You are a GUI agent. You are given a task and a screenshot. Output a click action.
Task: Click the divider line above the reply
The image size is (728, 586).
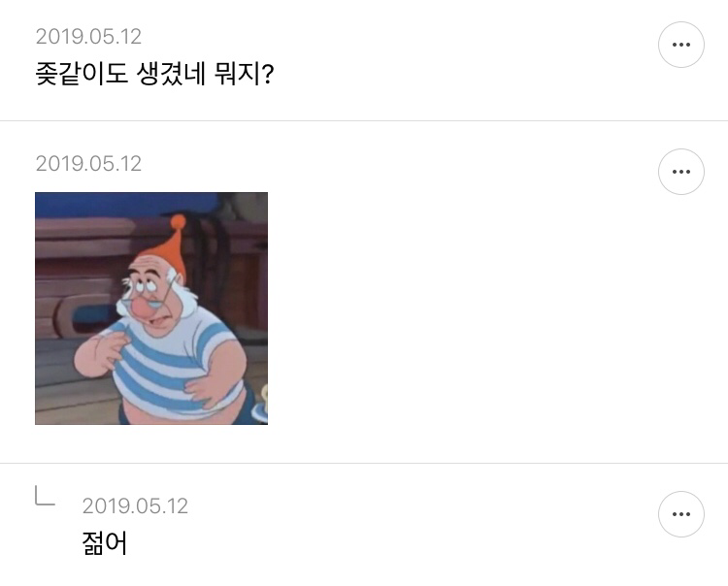tap(364, 463)
